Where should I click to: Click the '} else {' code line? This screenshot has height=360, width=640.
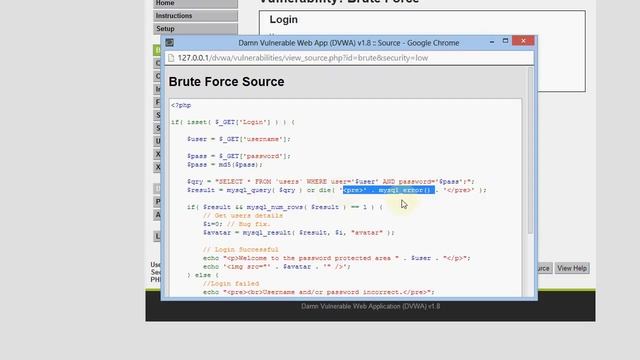click(x=203, y=276)
